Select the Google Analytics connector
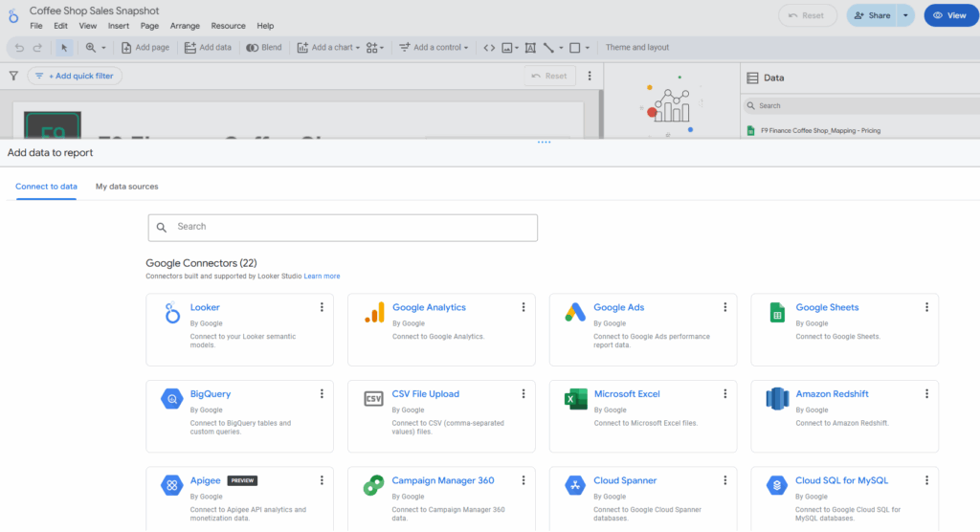 (x=441, y=329)
